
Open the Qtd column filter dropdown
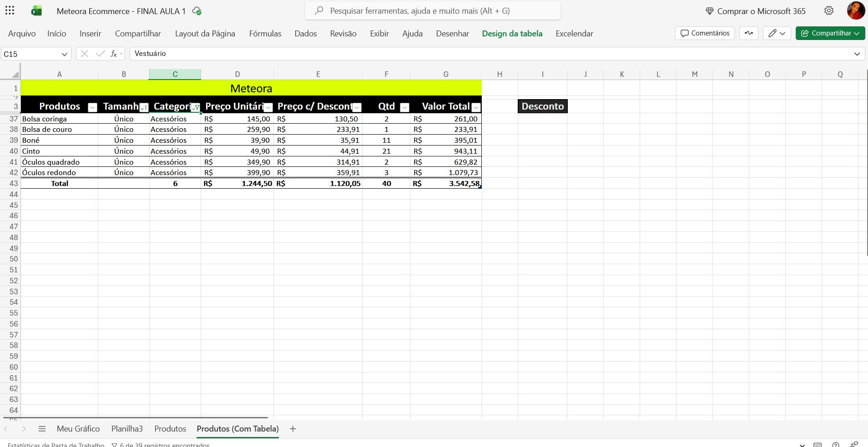[404, 107]
